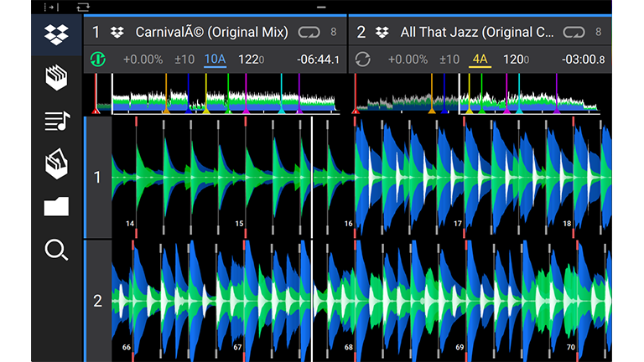
Task: Open deck 2 pitch range ±10 selector
Action: (x=449, y=59)
